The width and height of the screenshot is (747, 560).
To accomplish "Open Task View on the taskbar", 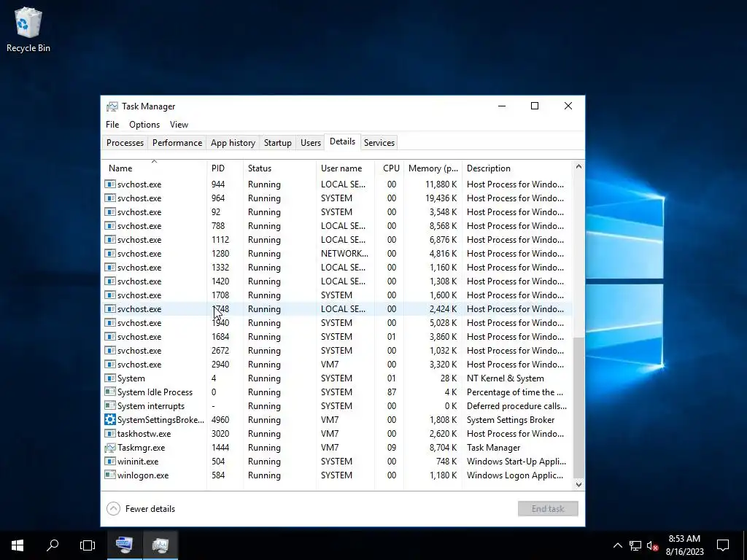I will point(88,545).
